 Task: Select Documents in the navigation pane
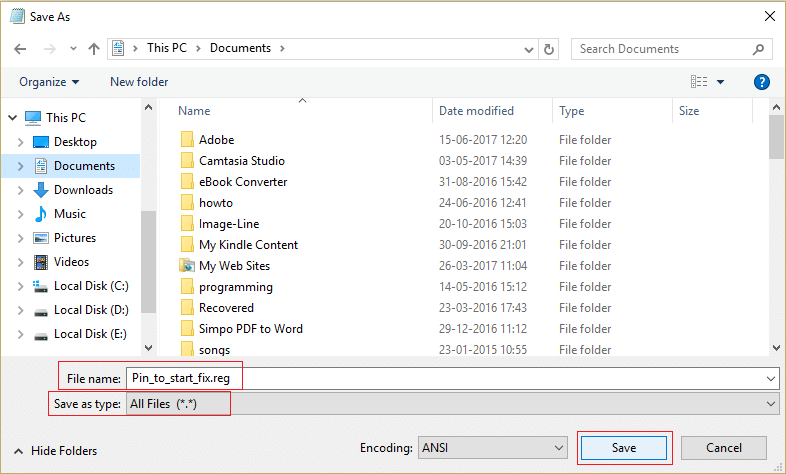(71, 166)
